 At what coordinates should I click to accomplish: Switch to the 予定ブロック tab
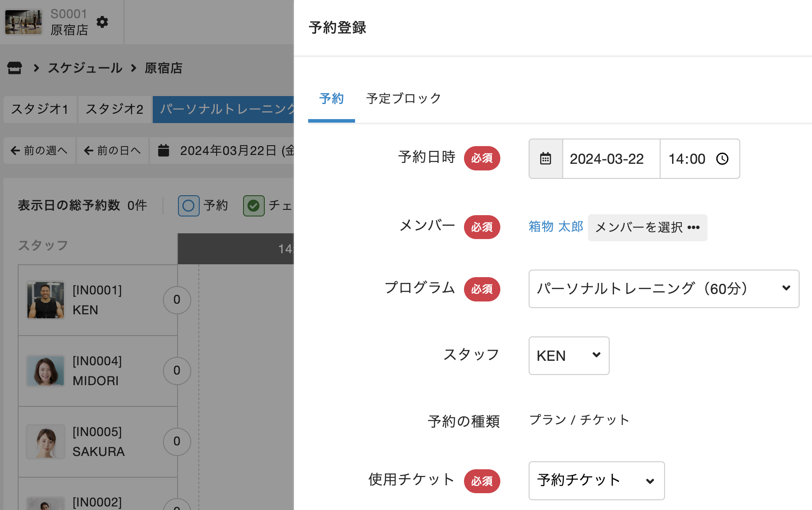coord(403,98)
